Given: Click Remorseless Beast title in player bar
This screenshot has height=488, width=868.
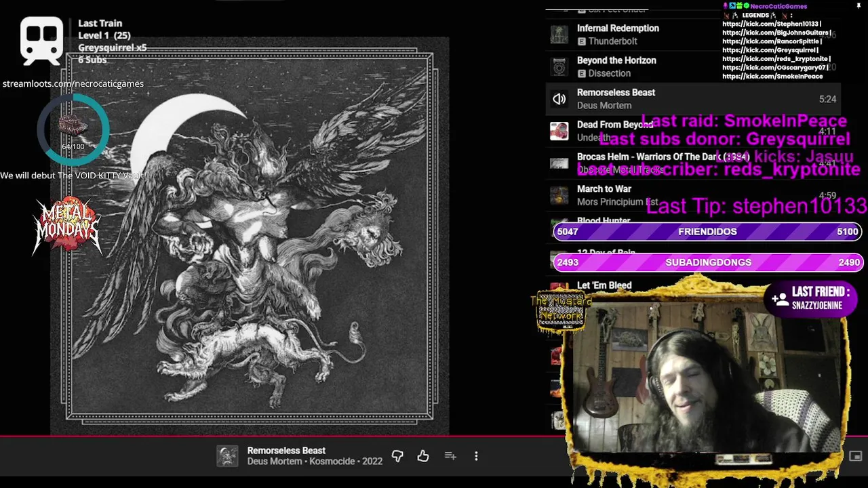Looking at the screenshot, I should click(286, 450).
